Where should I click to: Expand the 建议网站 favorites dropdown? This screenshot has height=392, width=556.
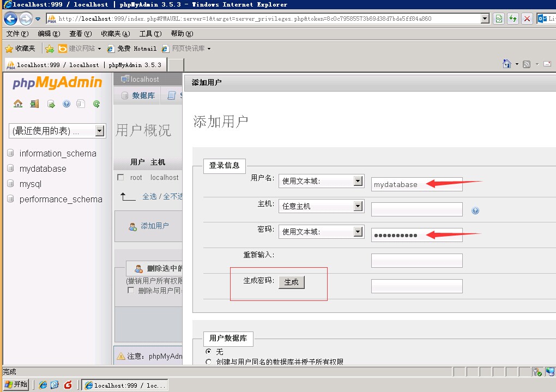click(99, 49)
